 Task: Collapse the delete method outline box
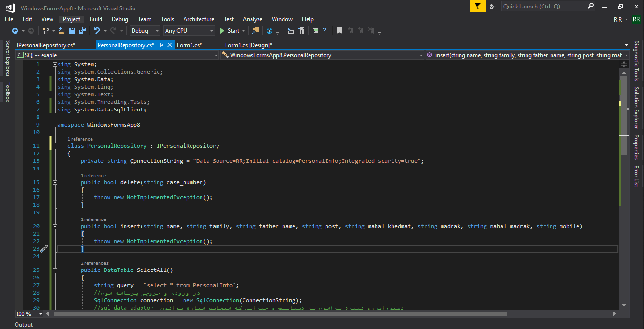pyautogui.click(x=55, y=182)
